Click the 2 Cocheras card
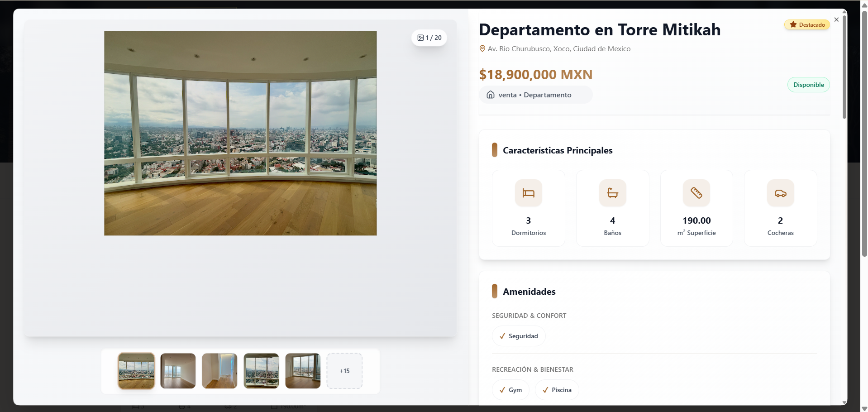This screenshot has width=868, height=412. (780, 208)
